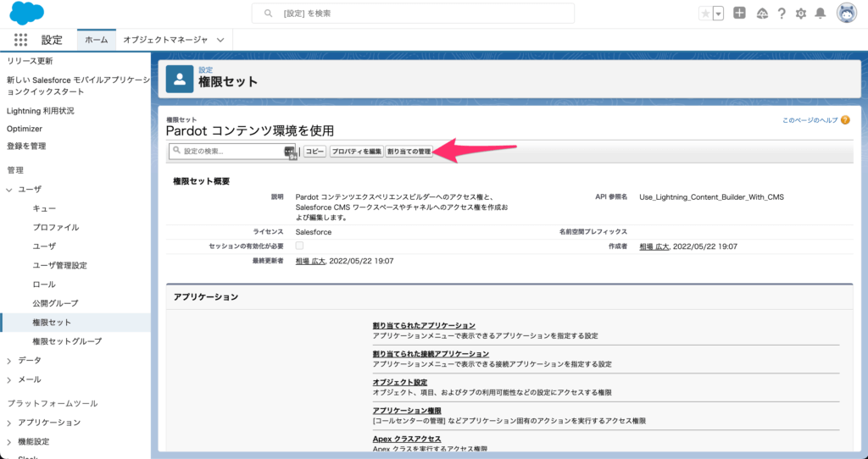This screenshot has width=868, height=459.
Task: Expand the メール section in the sidebar
Action: (9, 380)
